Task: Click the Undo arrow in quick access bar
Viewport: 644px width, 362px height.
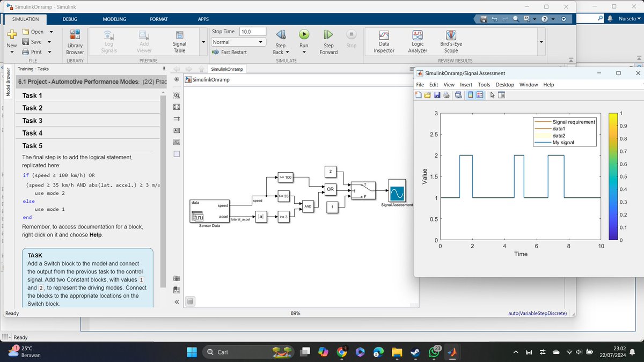Action: pos(494,19)
